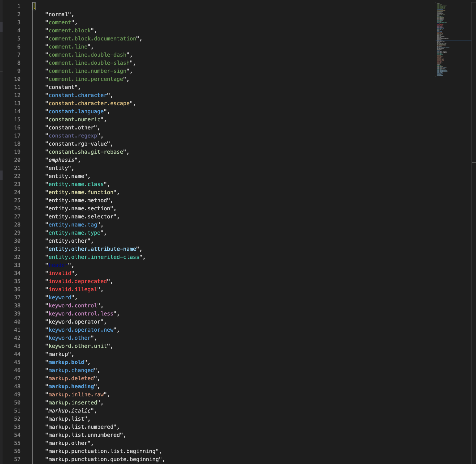Image resolution: width=476 pixels, height=464 pixels.
Task: Click the opening bracket on line 1
Action: click(x=34, y=6)
